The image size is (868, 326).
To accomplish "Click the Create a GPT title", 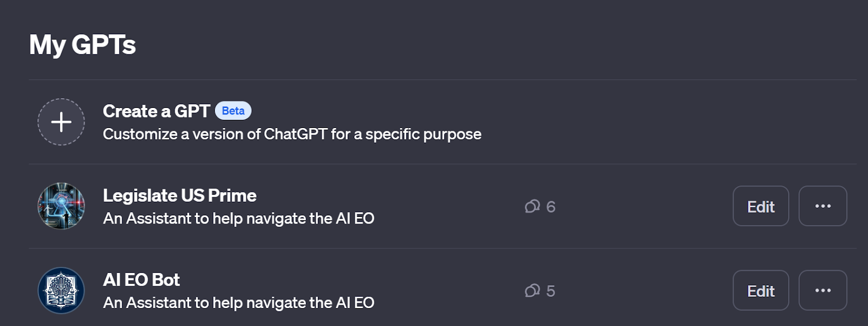I will [156, 111].
